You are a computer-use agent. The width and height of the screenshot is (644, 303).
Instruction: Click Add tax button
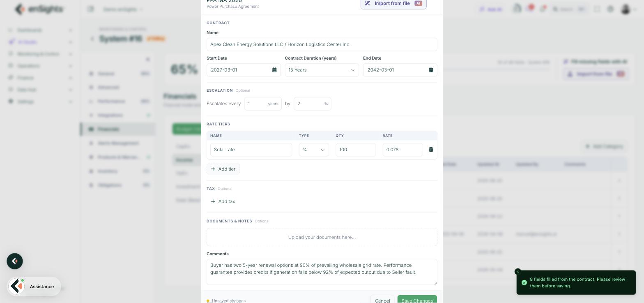223,201
